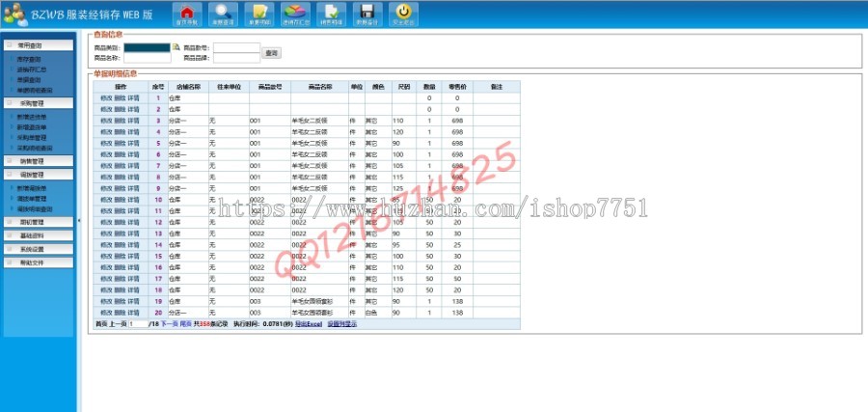
Task: Click 修改 for row number 10
Action: [x=106, y=200]
